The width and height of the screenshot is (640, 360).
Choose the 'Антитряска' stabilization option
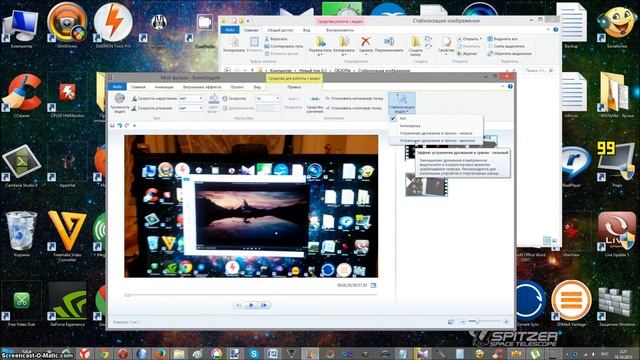(x=436, y=126)
